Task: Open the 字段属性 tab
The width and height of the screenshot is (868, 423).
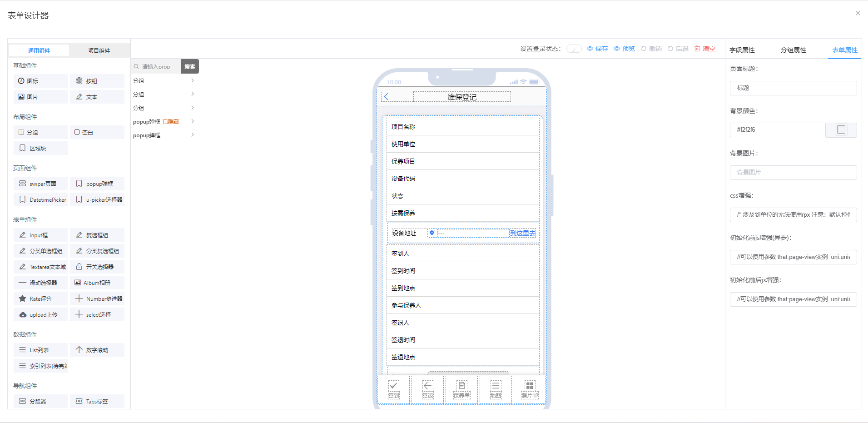Action: click(742, 50)
